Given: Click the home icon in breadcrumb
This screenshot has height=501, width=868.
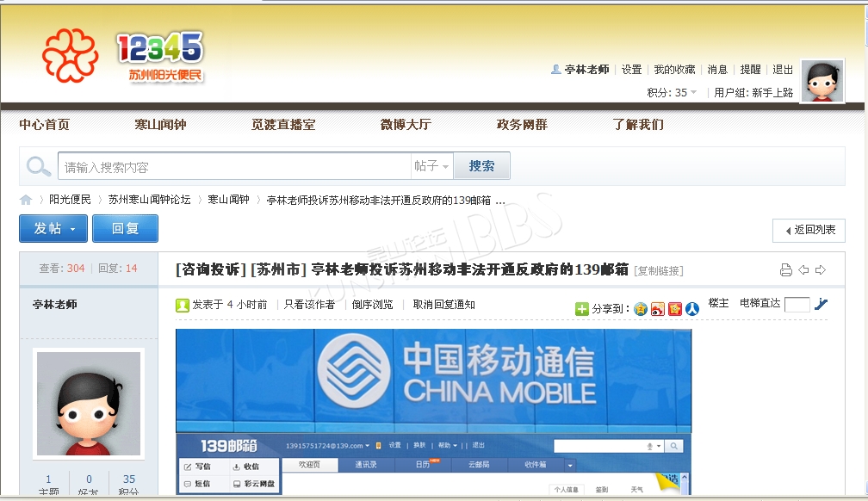Looking at the screenshot, I should click(27, 200).
